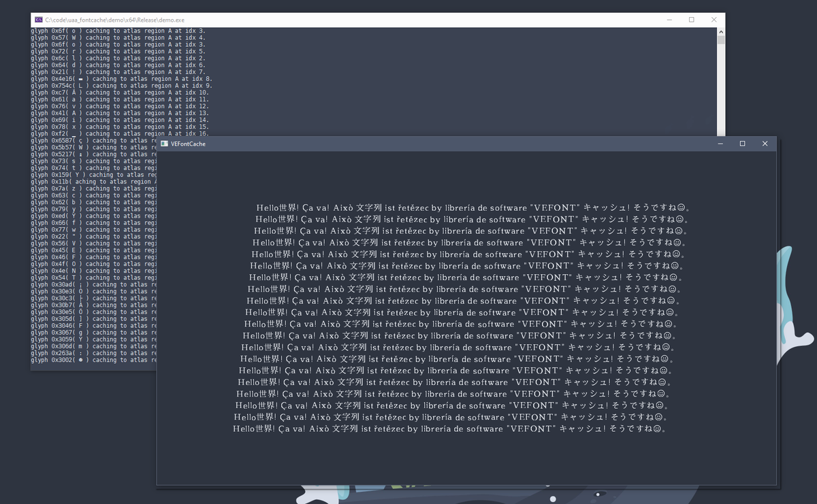Click console line starting glyph 0x62( b )

pyautogui.click(x=94, y=202)
